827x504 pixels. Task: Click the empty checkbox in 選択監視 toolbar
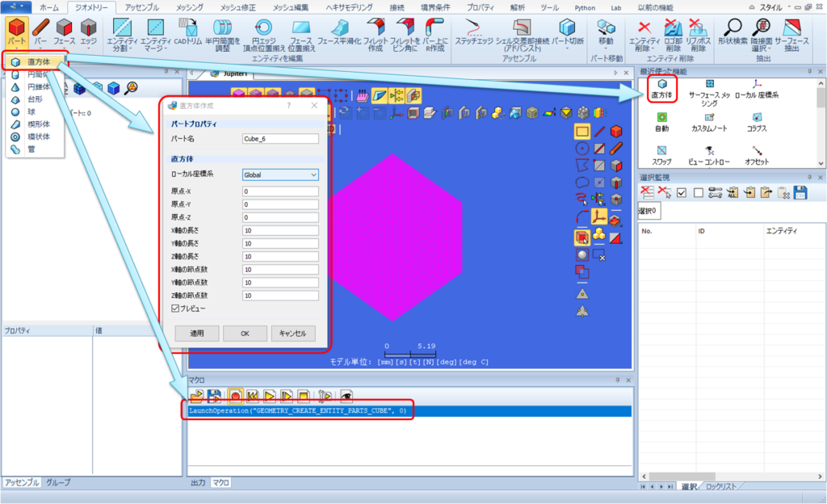point(699,193)
